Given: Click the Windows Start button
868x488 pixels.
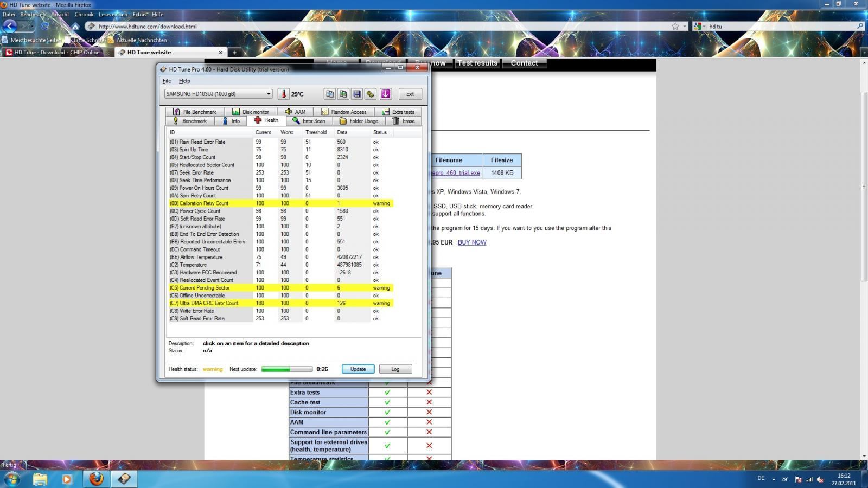Looking at the screenshot, I should 12,479.
